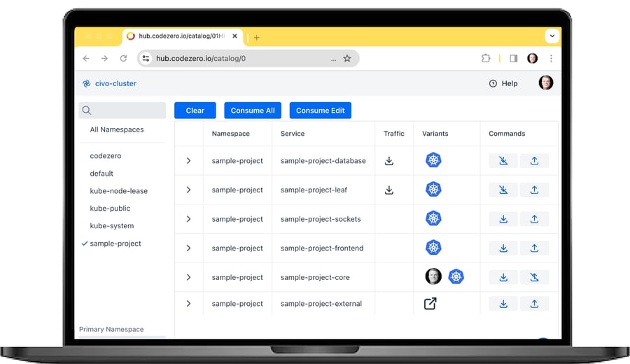
Task: Open the tab list dropdown arrow
Action: 552,36
